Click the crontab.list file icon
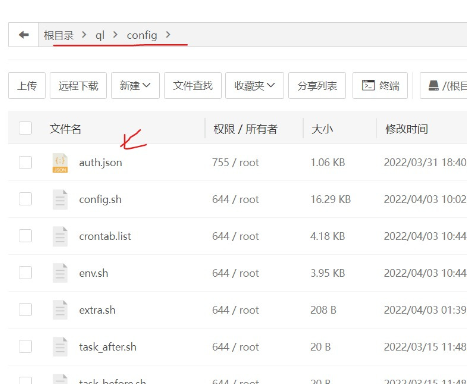The height and width of the screenshot is (384, 467). [60, 237]
